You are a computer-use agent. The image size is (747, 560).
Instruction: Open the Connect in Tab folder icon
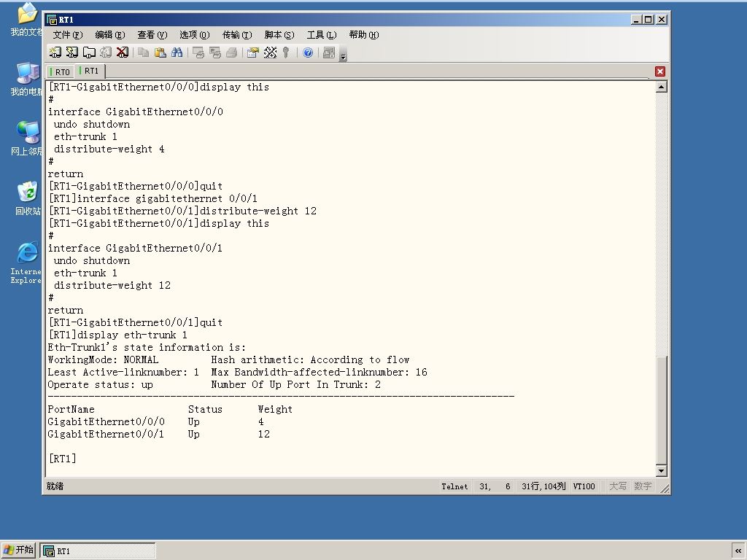[x=89, y=52]
